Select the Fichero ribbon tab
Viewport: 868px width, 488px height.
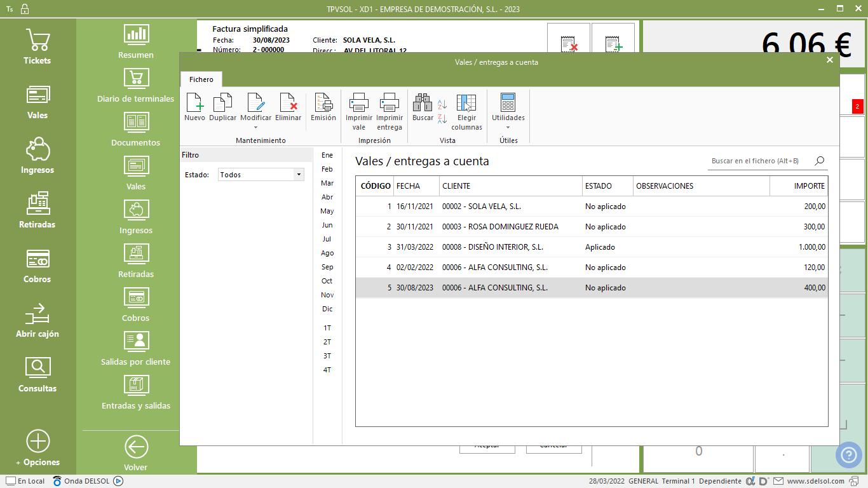coord(201,79)
